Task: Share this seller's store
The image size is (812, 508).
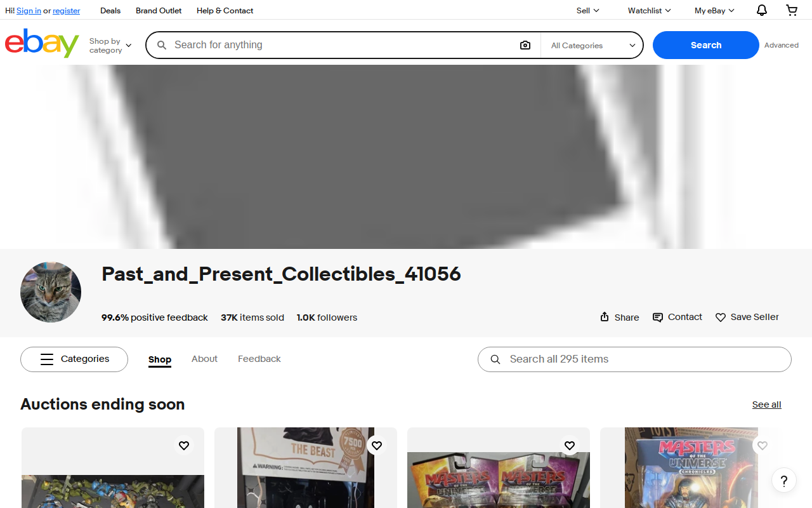Action: point(620,317)
